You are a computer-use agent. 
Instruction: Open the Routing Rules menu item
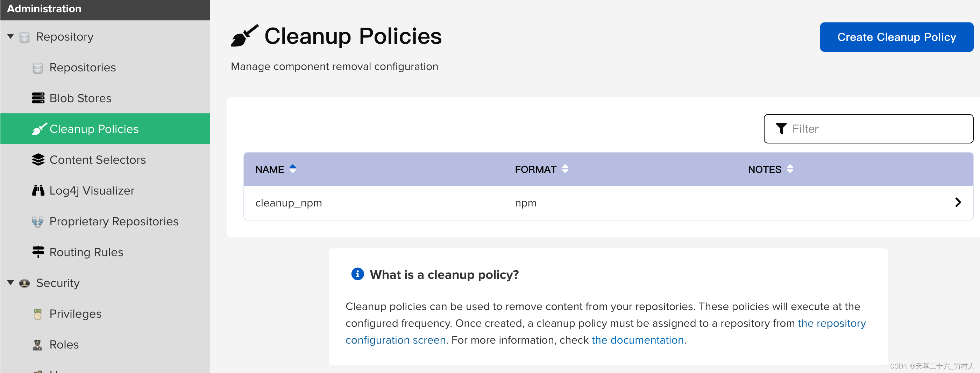(86, 252)
